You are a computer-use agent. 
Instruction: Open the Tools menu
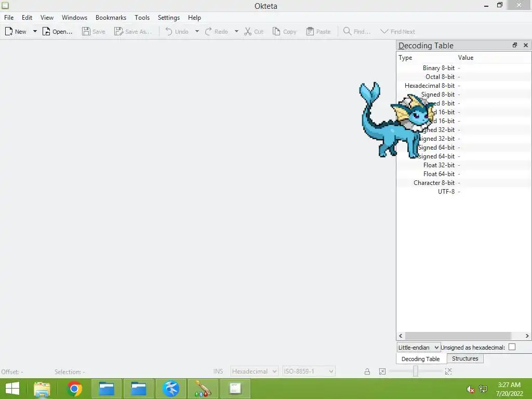click(142, 18)
